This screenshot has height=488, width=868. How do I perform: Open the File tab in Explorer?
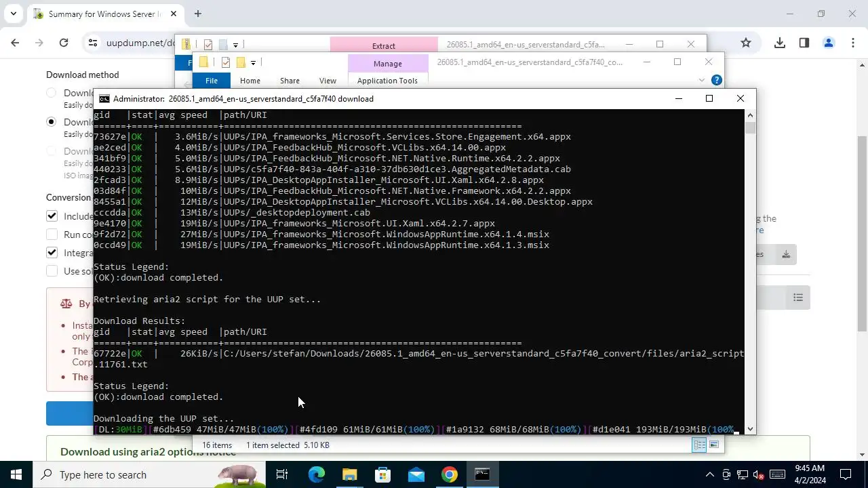click(x=212, y=81)
